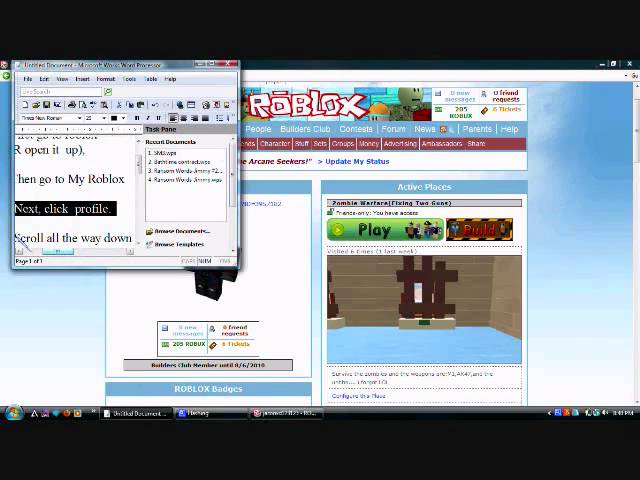Open Tools menu in Works
The height and width of the screenshot is (480, 640).
tap(129, 79)
